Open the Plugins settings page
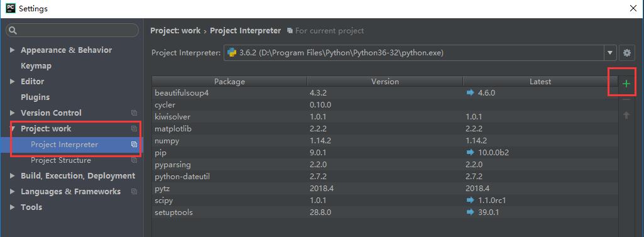The height and width of the screenshot is (237, 644). click(x=35, y=97)
